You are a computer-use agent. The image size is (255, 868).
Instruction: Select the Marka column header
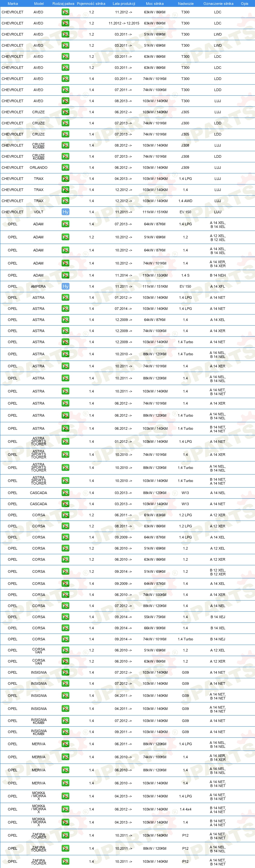coord(13,4)
